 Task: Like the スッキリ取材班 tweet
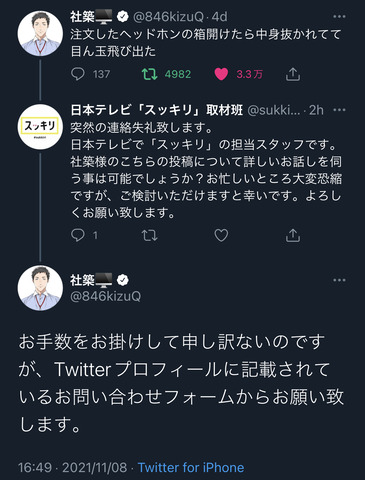(221, 235)
